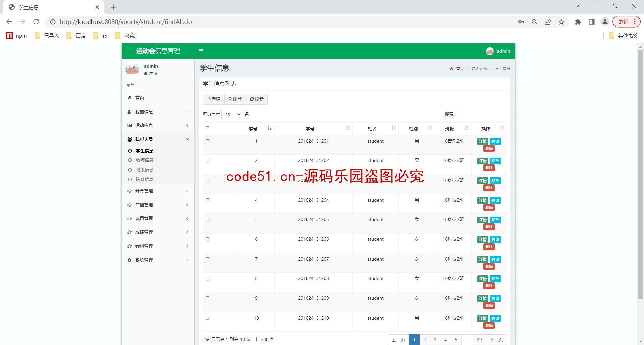Expand the 广播管理 sidebar menu
The height and width of the screenshot is (345, 644).
158,205
